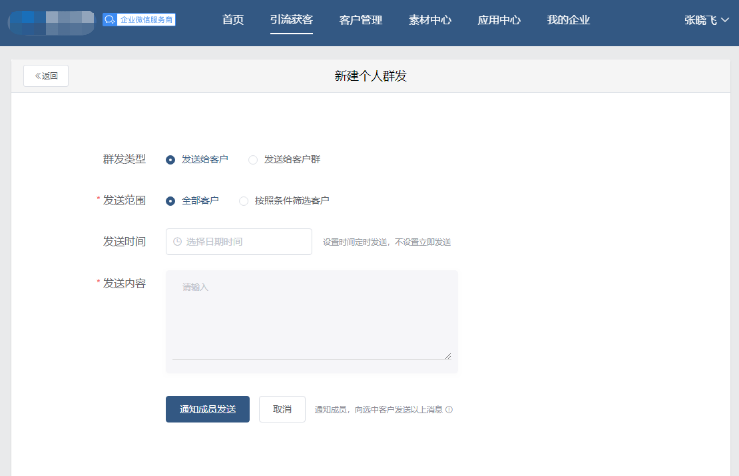Click the blurred company logo
739x476 pixels.
click(x=52, y=20)
